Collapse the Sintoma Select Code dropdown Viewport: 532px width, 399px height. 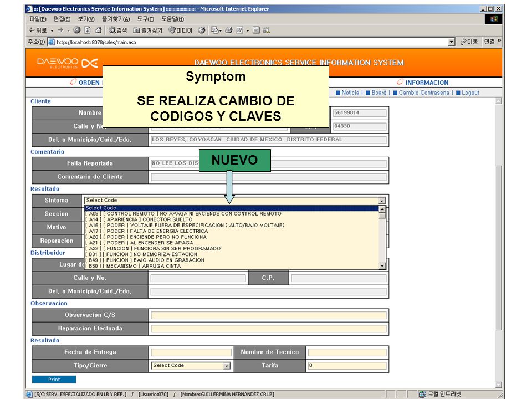coord(382,201)
